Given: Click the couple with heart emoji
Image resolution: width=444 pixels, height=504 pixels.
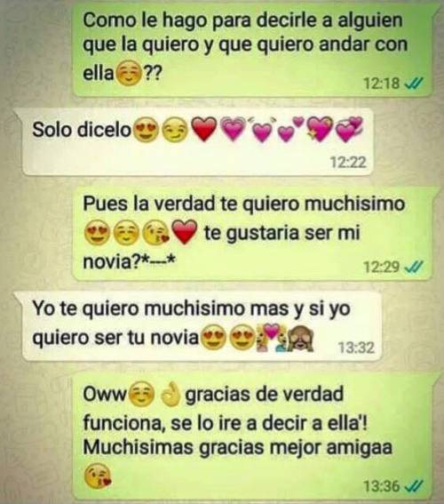Looking at the screenshot, I should (271, 338).
